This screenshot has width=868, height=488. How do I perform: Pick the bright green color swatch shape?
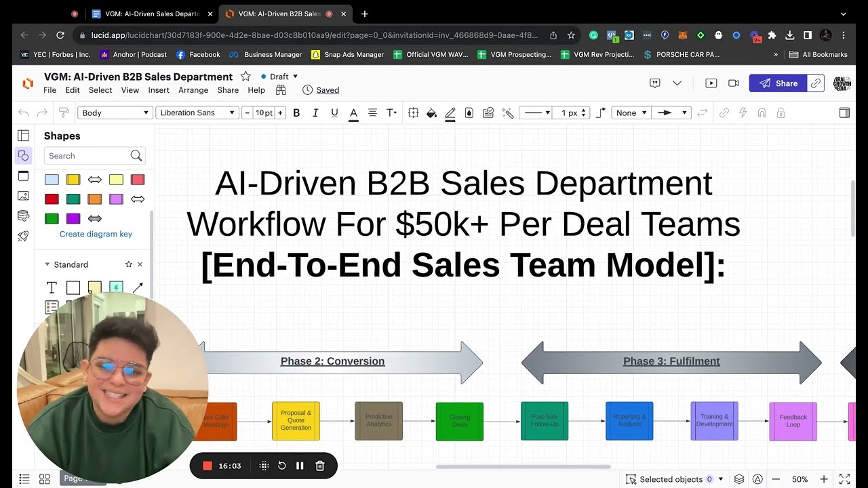(52, 218)
